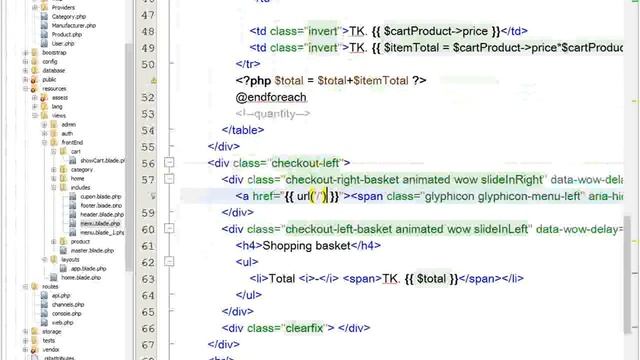Select the admin folder name
This screenshot has width=640, height=360.
[69, 124]
